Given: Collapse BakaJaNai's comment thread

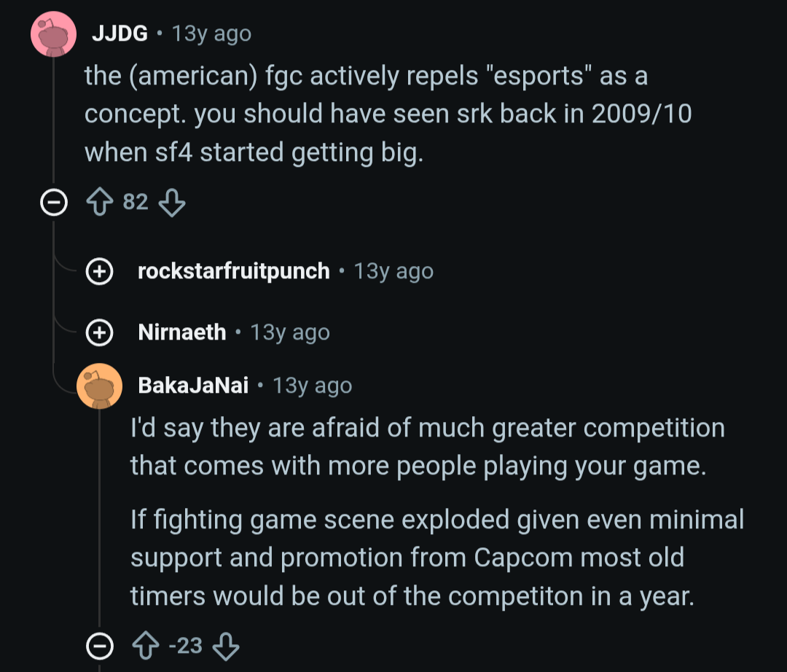Looking at the screenshot, I should click(99, 646).
